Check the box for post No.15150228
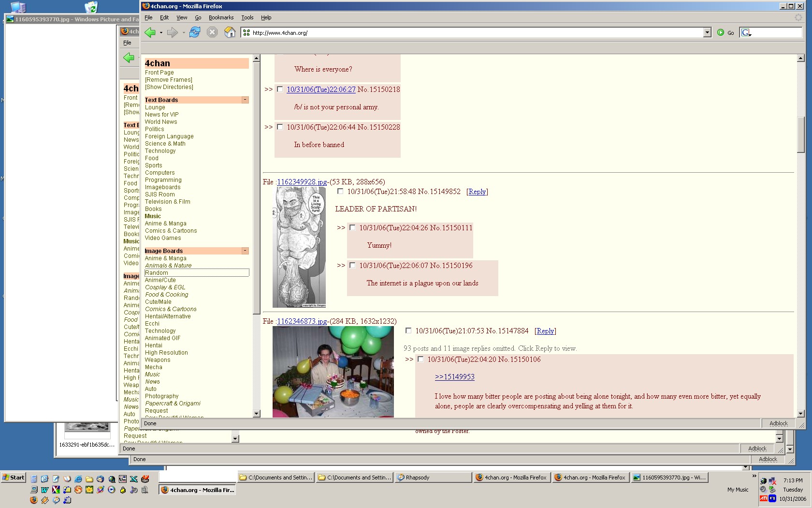 (x=280, y=127)
